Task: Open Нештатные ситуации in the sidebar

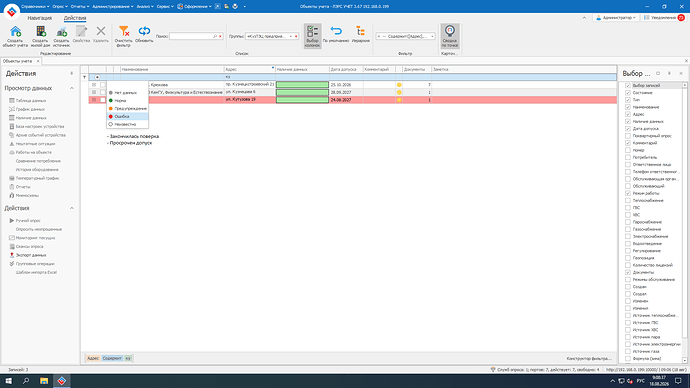Action: (x=35, y=144)
